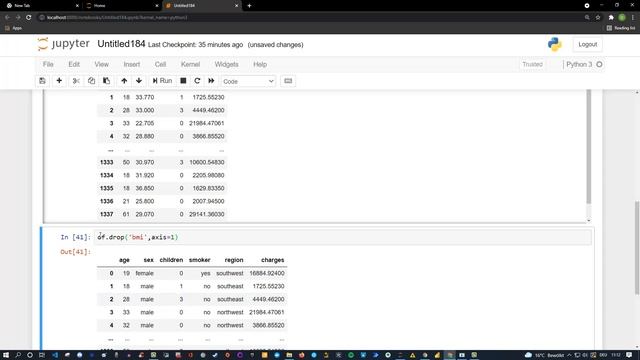Click the region column header

pos(234,260)
